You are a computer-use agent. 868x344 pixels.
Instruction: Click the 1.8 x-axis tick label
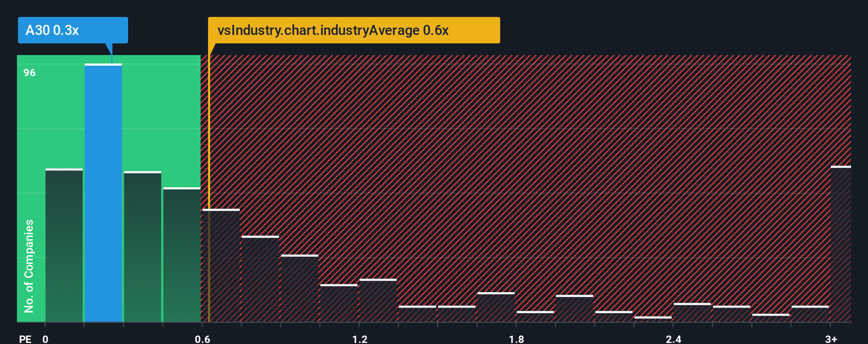click(x=517, y=339)
